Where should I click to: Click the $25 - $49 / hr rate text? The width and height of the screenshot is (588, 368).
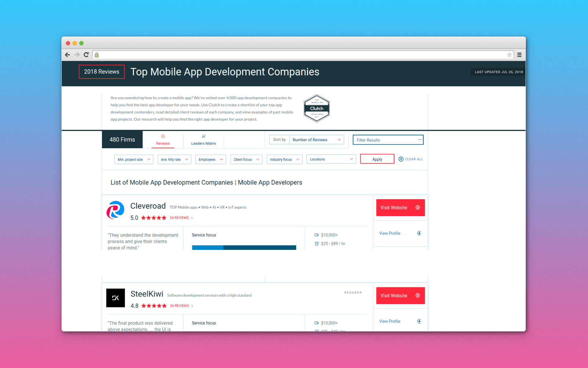(333, 244)
